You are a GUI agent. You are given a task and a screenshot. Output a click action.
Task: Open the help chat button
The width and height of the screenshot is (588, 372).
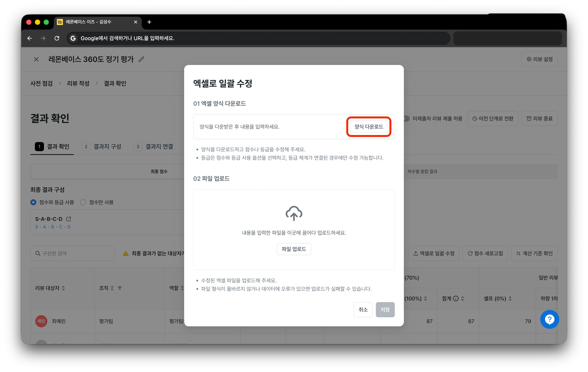[x=549, y=319]
